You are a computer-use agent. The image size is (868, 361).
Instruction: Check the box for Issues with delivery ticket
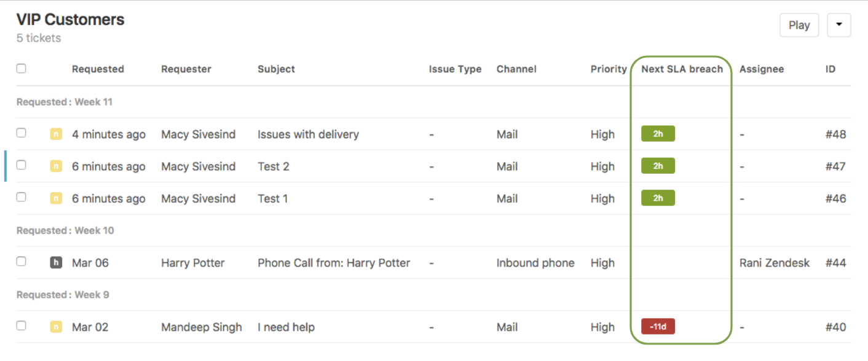click(21, 133)
